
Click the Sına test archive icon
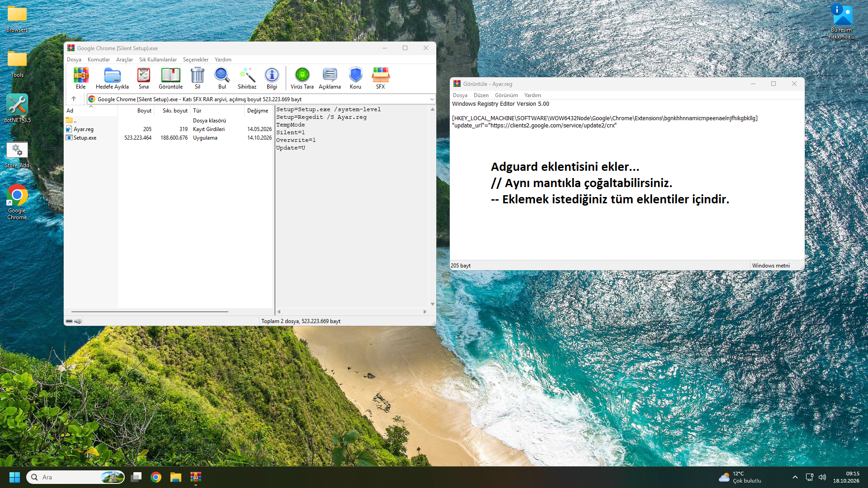click(x=144, y=78)
